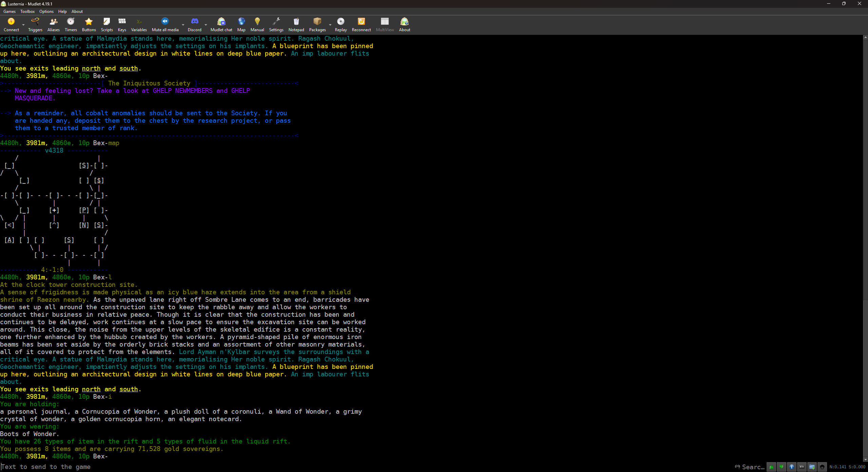Click the bottom 'north' exit link
This screenshot has width=868, height=472.
pyautogui.click(x=91, y=389)
